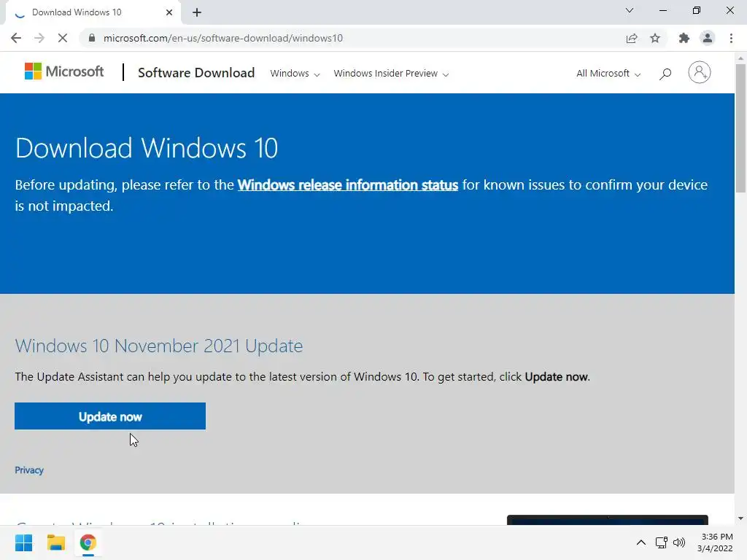Screen dimensions: 747x560
Task: Open the site search magnifier icon
Action: [665, 74]
